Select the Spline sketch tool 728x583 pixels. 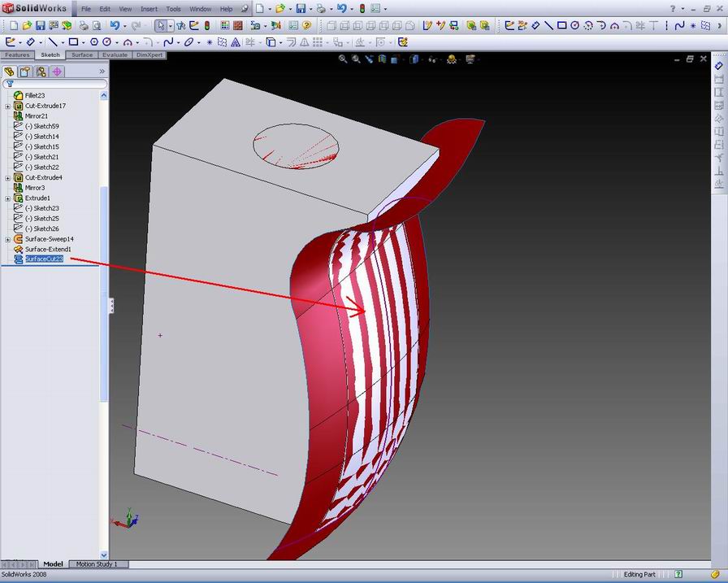point(167,39)
